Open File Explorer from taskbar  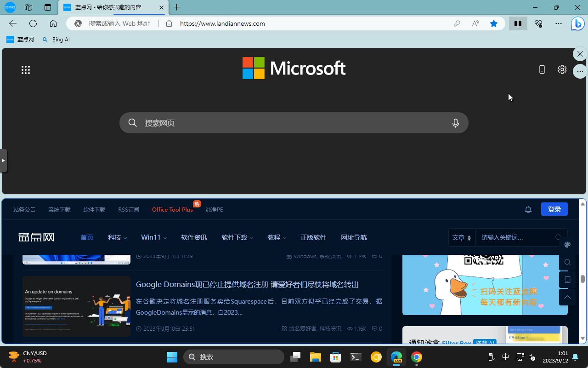pyautogui.click(x=315, y=357)
